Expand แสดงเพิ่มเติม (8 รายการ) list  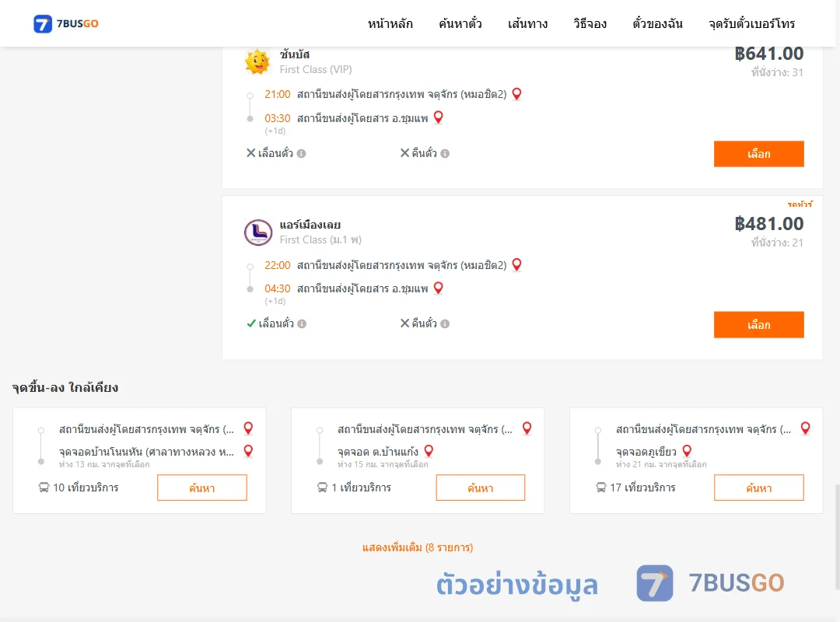pos(418,547)
